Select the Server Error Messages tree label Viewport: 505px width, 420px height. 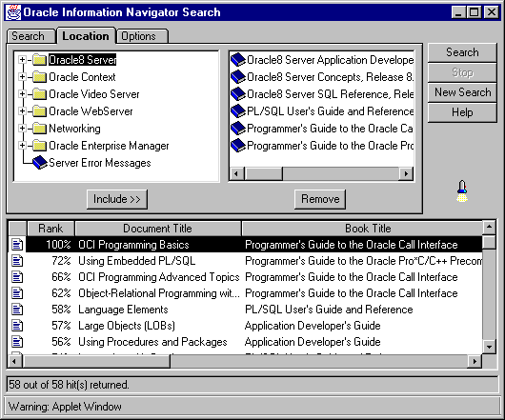coord(100,163)
